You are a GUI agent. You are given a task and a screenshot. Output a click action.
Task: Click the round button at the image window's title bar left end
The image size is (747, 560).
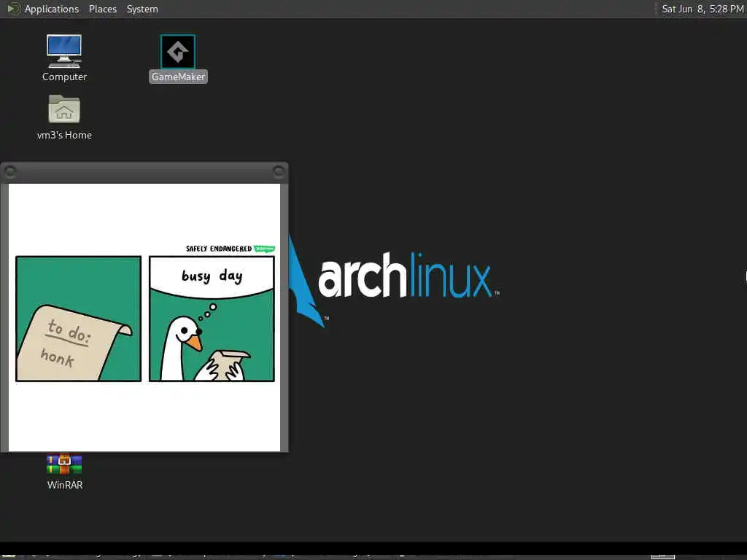coord(10,171)
